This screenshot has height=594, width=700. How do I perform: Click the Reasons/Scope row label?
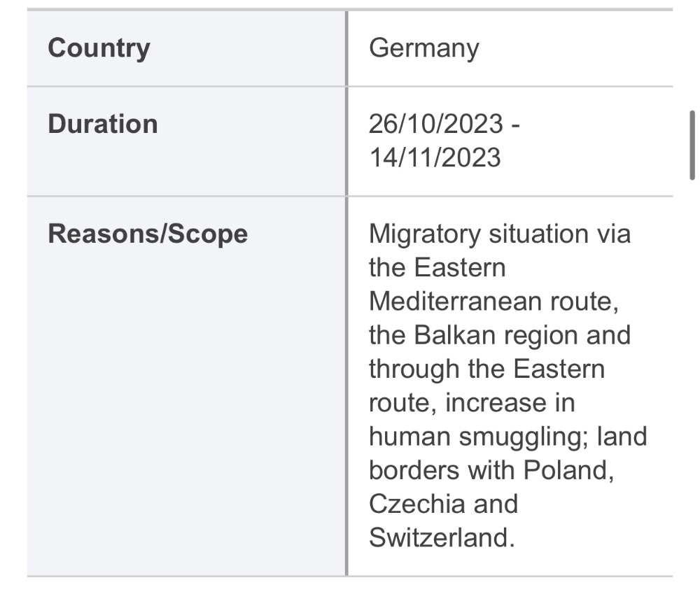[x=148, y=234]
